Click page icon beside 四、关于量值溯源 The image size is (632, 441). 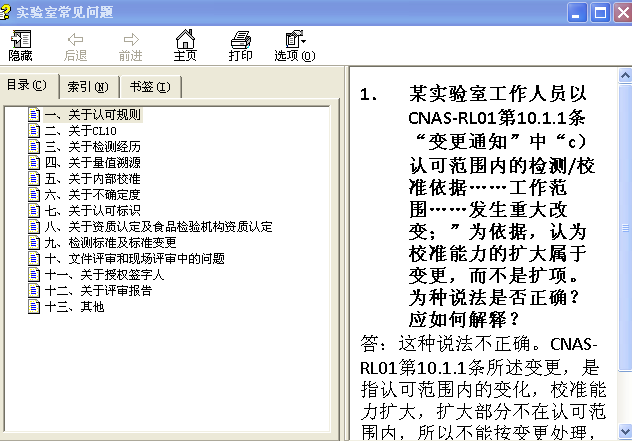[34, 163]
